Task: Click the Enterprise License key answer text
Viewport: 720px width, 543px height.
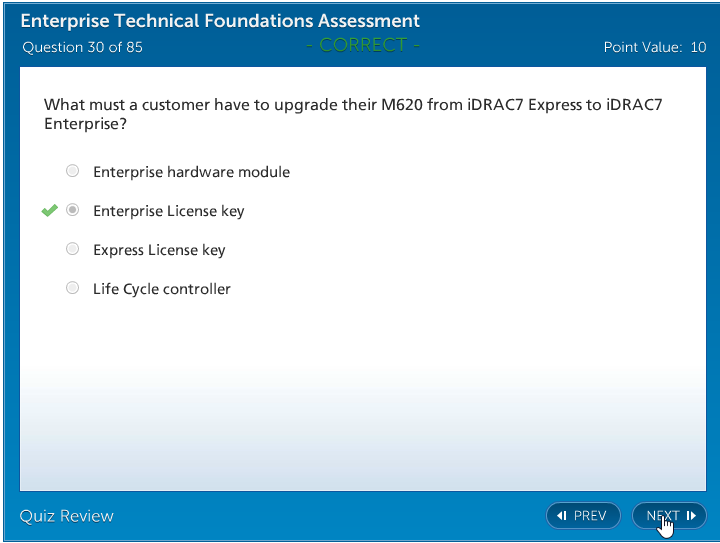Action: point(168,211)
